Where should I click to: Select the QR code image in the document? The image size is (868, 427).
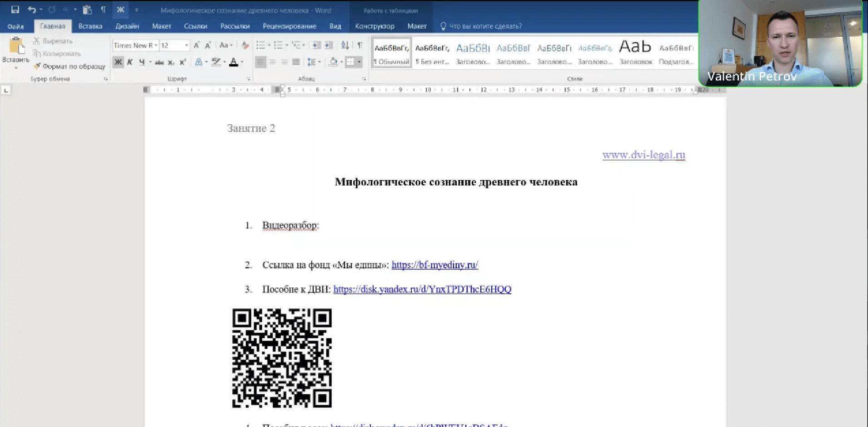pyautogui.click(x=282, y=357)
